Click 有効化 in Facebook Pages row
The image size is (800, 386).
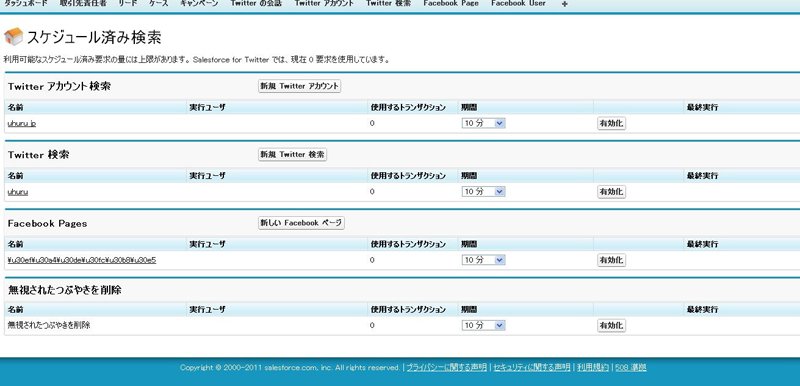[x=611, y=260]
